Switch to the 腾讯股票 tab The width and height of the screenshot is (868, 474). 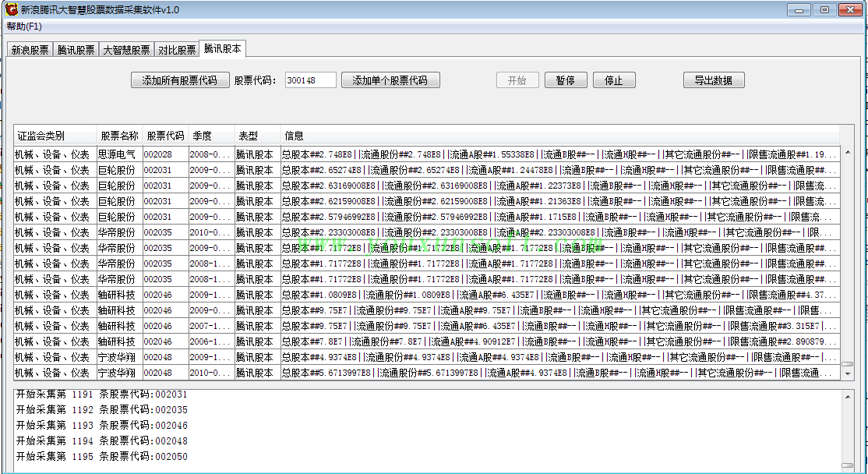[x=76, y=50]
